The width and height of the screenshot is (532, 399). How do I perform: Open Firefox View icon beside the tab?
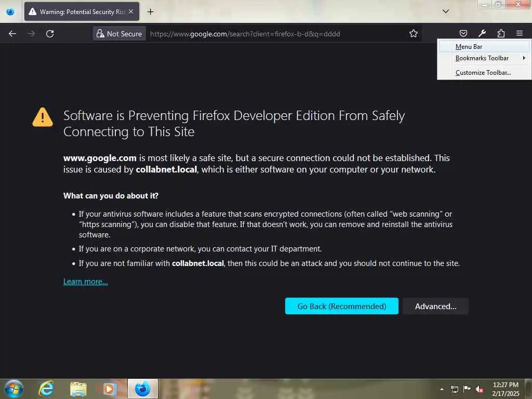pyautogui.click(x=10, y=12)
